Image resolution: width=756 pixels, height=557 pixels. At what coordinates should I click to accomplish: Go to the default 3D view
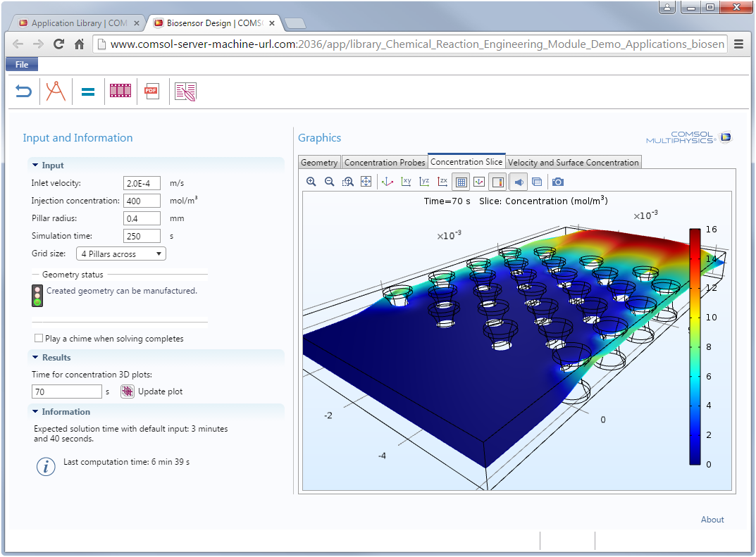pos(388,182)
